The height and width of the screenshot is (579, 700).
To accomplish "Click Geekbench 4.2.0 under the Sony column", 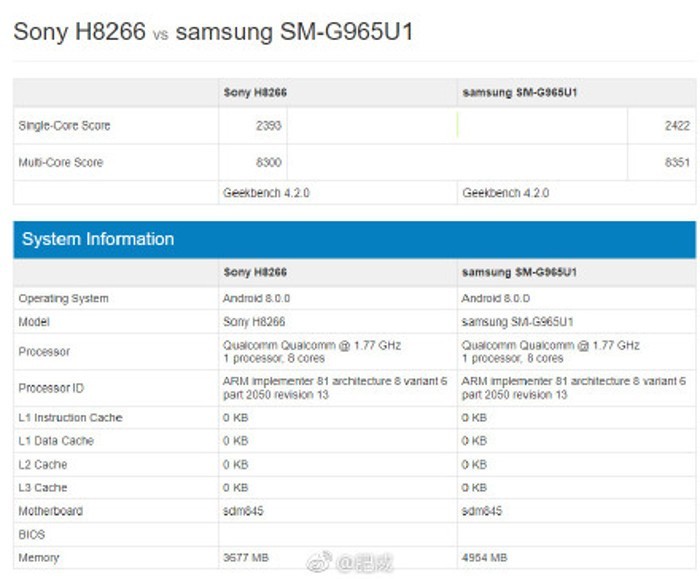I will (x=265, y=193).
